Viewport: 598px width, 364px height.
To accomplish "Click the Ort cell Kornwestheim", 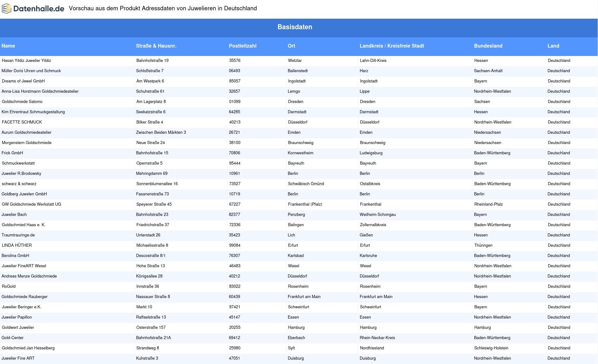I will click(301, 153).
